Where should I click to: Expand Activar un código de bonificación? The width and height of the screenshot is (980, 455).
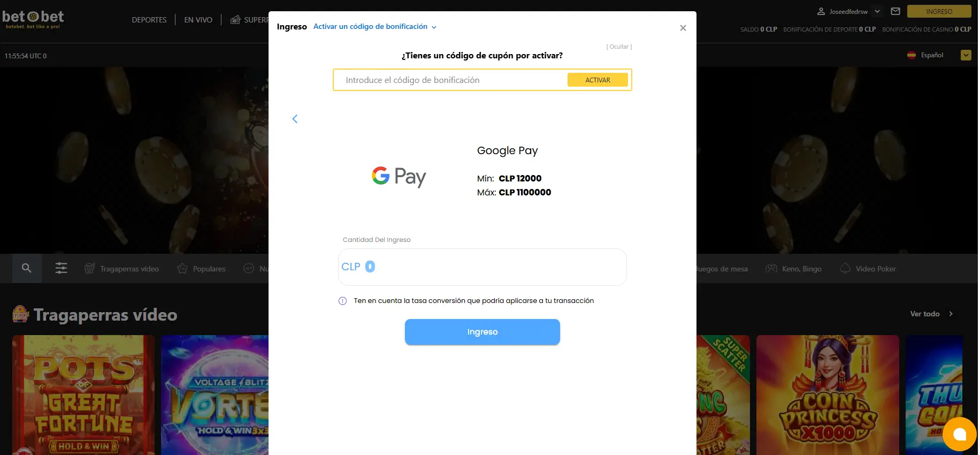[374, 27]
